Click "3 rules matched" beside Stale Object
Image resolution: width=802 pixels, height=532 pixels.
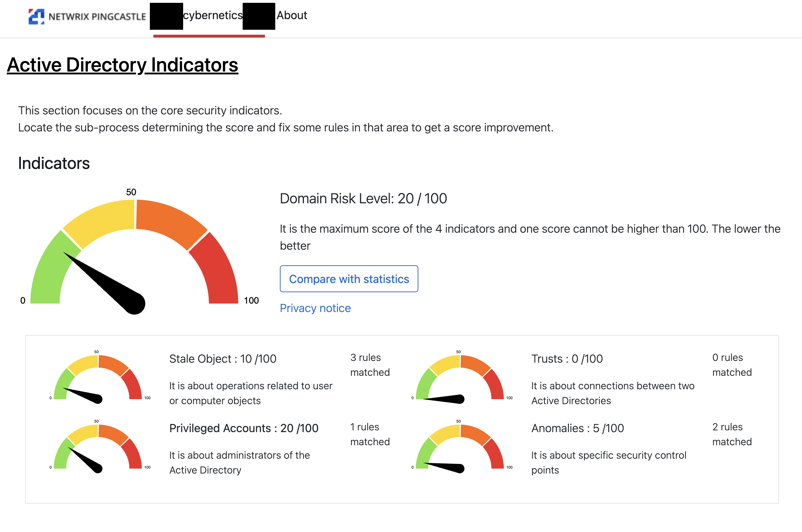click(x=369, y=365)
